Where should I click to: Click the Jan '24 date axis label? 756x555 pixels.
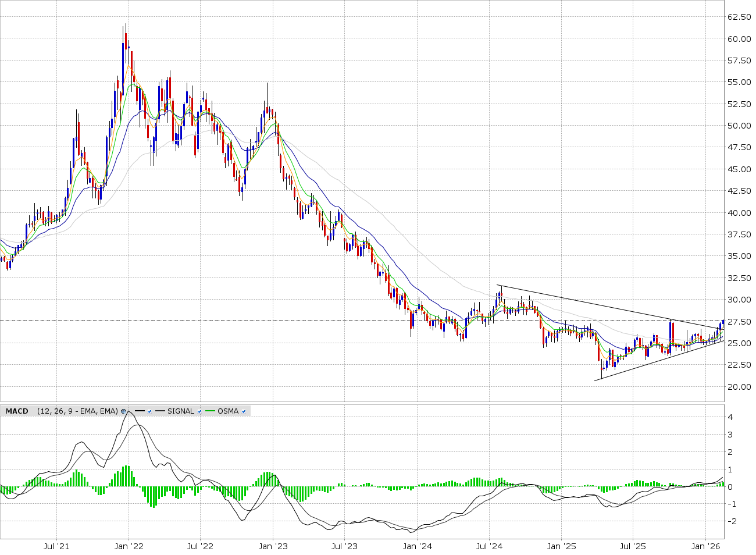tap(417, 546)
